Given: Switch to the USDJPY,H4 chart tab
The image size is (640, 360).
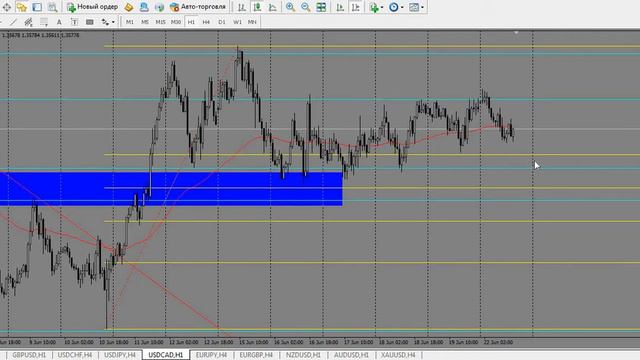Looking at the screenshot, I should point(120,355).
